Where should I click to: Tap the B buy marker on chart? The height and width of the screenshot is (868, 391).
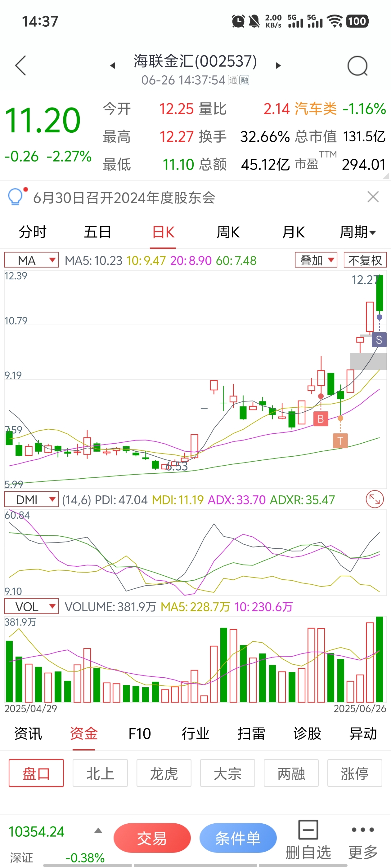click(x=321, y=419)
